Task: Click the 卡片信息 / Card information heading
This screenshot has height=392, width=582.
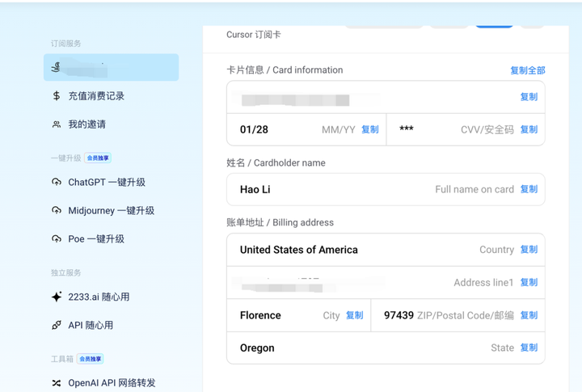Action: [x=285, y=70]
